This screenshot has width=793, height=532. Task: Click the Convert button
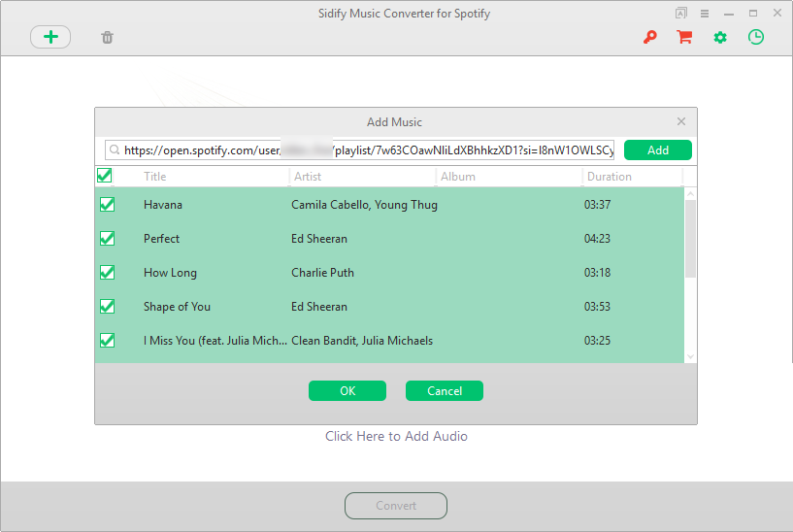(x=396, y=506)
